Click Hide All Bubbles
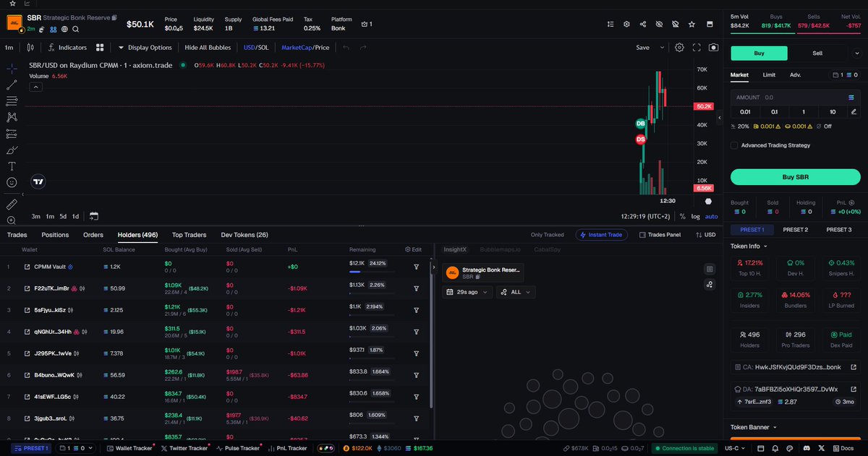Image resolution: width=868 pixels, height=456 pixels. pos(208,48)
